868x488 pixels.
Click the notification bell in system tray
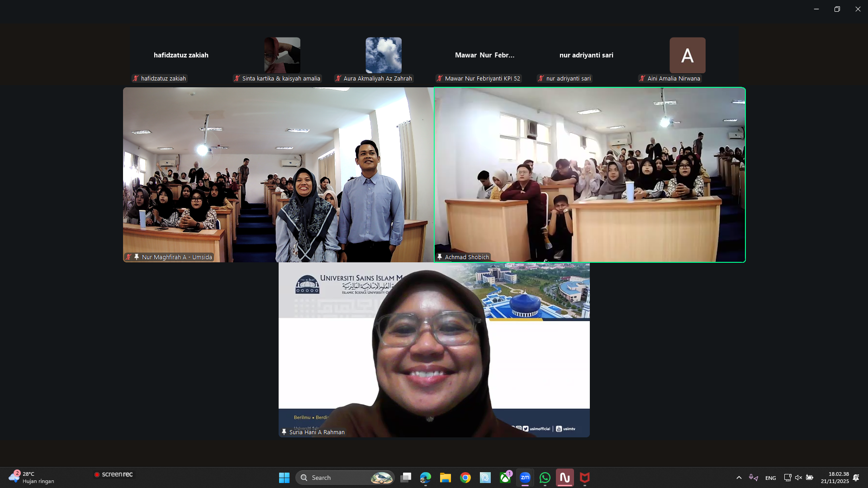point(856,478)
